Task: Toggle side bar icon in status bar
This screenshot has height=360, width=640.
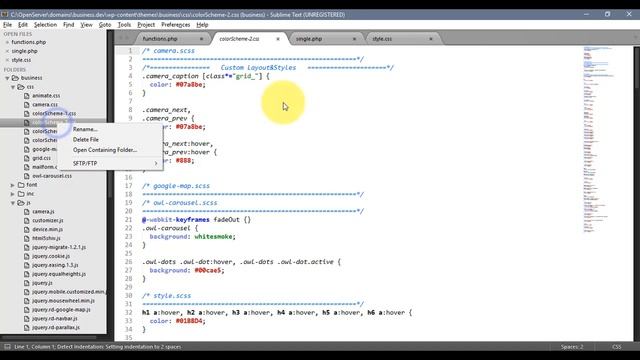Action: click(x=7, y=347)
